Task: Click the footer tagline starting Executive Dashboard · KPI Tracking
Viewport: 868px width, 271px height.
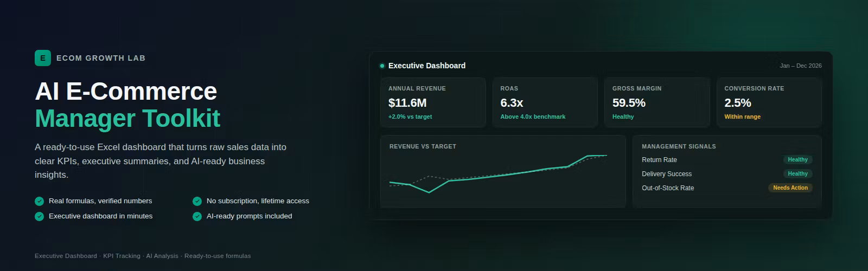Action: coord(143,256)
